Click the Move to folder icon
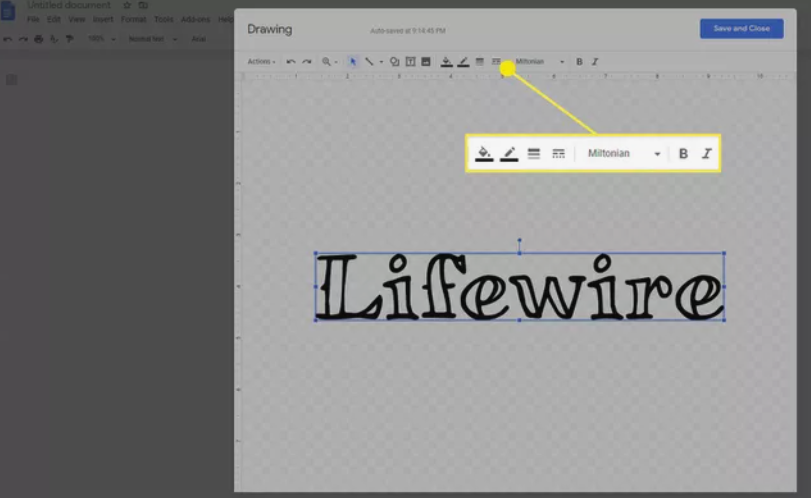This screenshot has width=811, height=498. pos(143,5)
